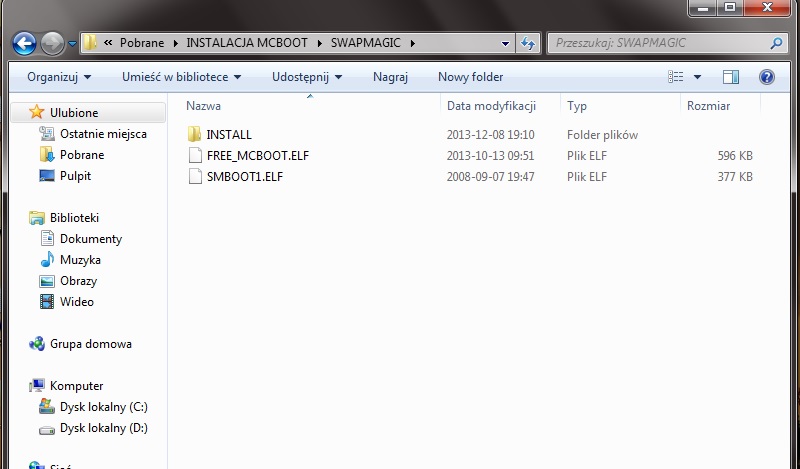
Task: Click the Muzyka note icon
Action: (x=47, y=259)
